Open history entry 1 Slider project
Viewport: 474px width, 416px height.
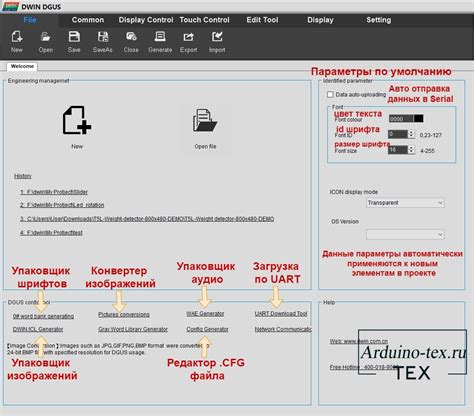click(54, 192)
